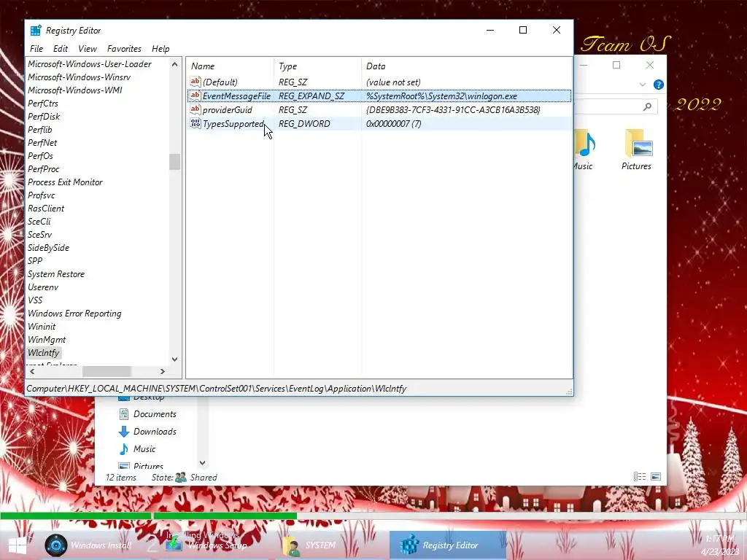Select the Wlclntfy key

44,353
